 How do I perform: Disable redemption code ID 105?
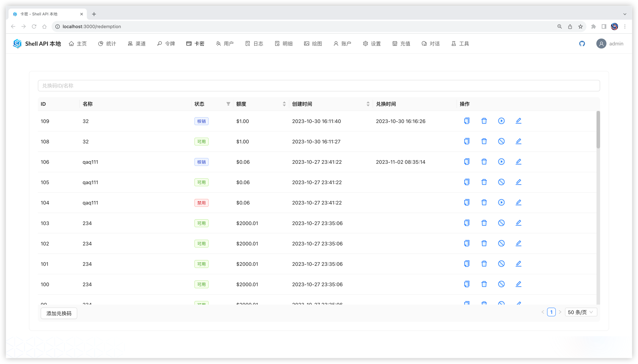point(501,182)
